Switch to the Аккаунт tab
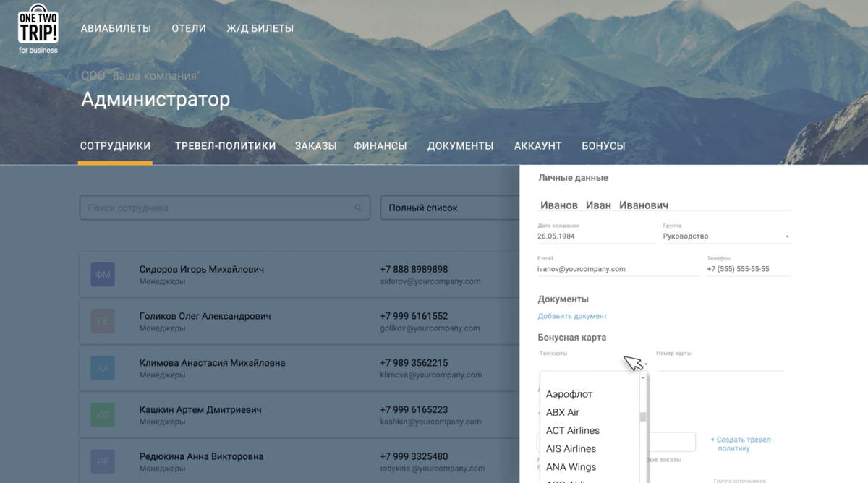This screenshot has width=868, height=483. click(x=537, y=146)
